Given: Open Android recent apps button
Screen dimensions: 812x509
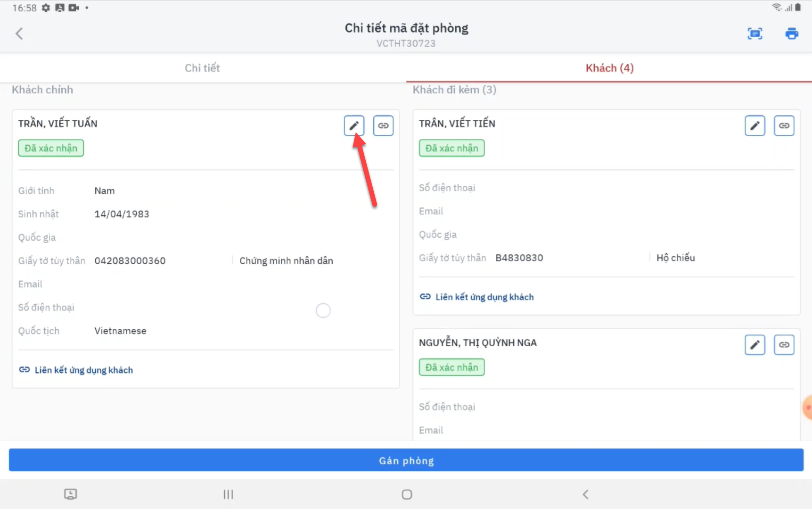Looking at the screenshot, I should [x=229, y=494].
